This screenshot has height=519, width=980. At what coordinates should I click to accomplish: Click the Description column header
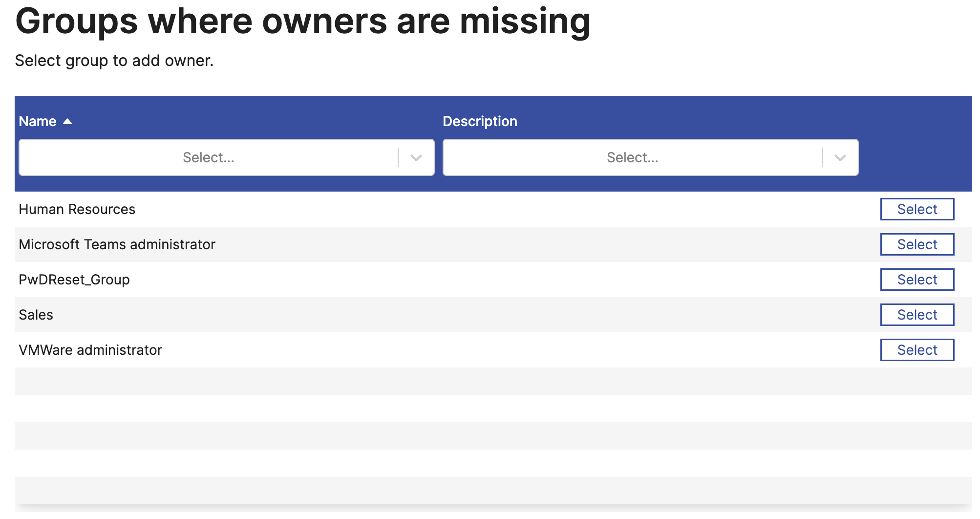tap(480, 121)
